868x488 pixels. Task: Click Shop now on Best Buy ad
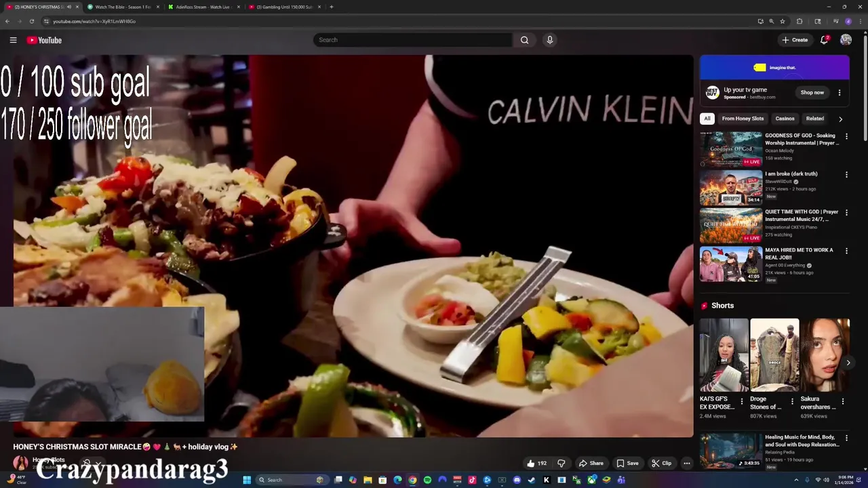click(x=812, y=93)
